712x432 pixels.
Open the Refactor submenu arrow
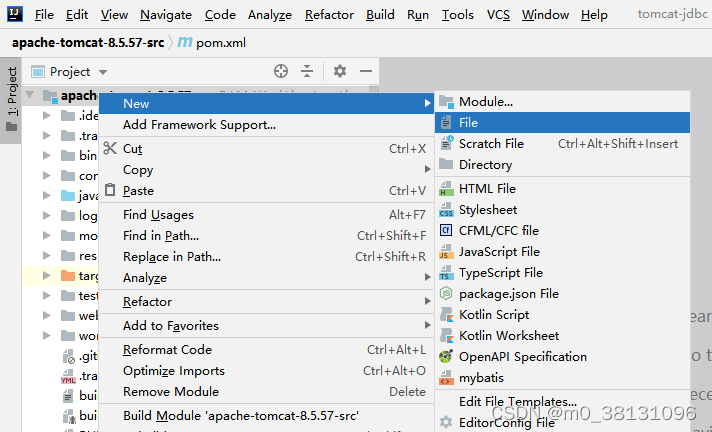click(x=427, y=301)
